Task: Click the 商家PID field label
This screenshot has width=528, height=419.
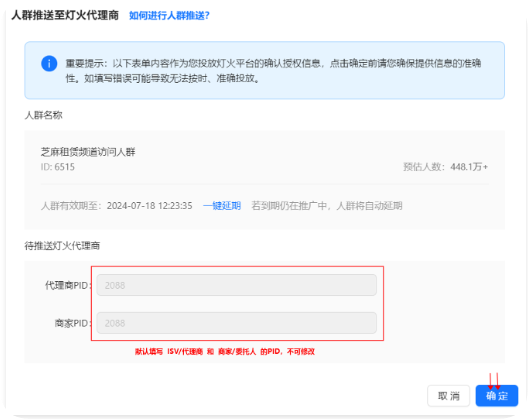Action: pyautogui.click(x=73, y=323)
